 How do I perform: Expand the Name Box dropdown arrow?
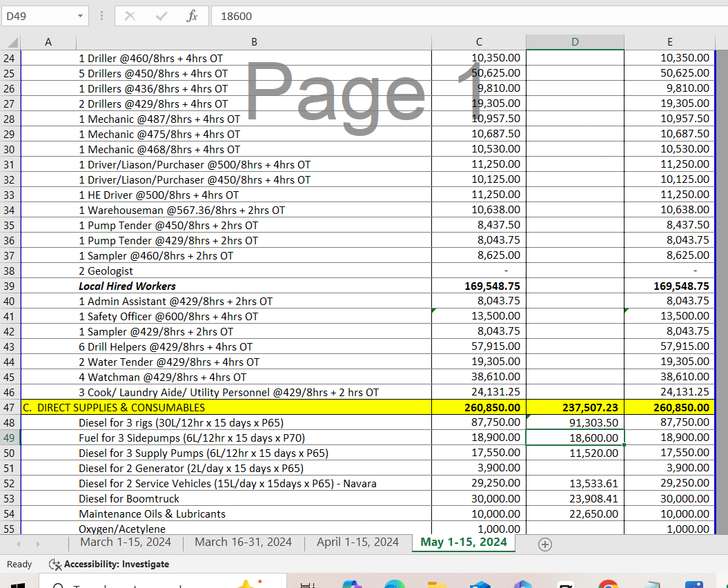coord(80,17)
